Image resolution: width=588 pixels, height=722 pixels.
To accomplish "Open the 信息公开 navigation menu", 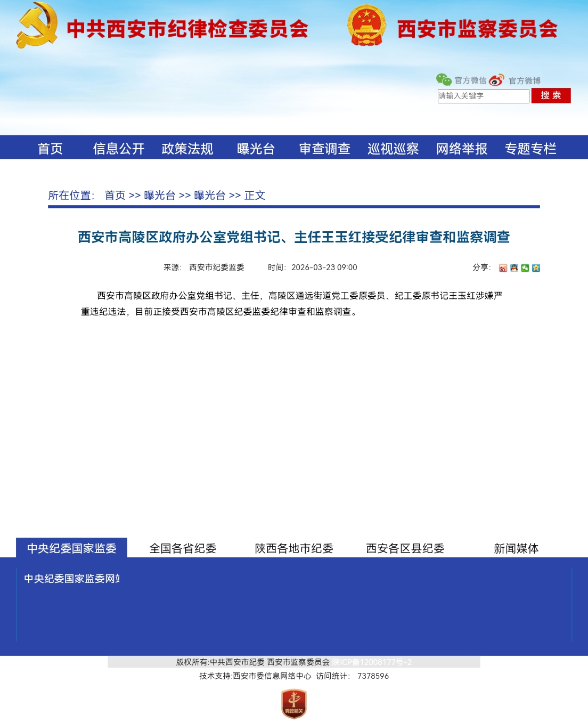I will click(x=119, y=149).
